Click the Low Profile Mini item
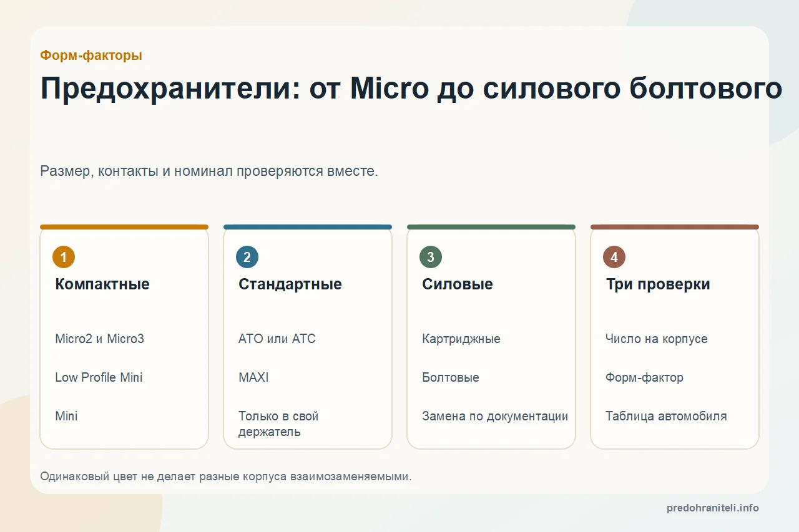The image size is (799, 532). click(x=99, y=377)
